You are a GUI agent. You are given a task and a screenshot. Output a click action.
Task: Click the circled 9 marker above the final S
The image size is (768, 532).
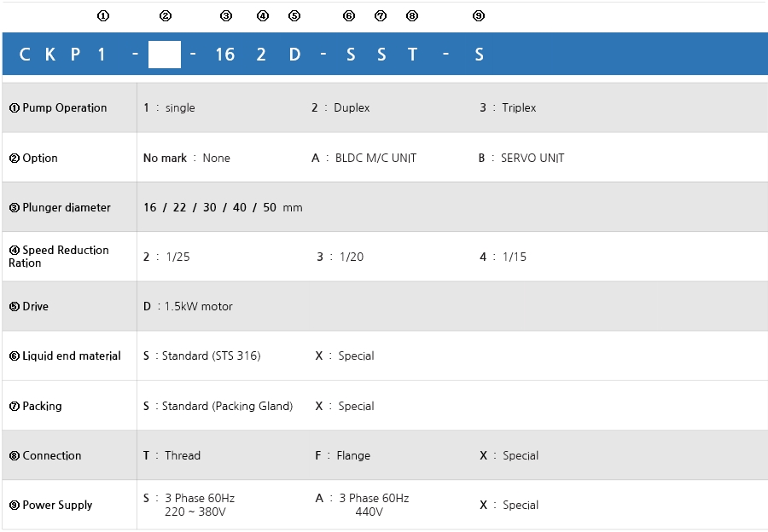coord(478,15)
